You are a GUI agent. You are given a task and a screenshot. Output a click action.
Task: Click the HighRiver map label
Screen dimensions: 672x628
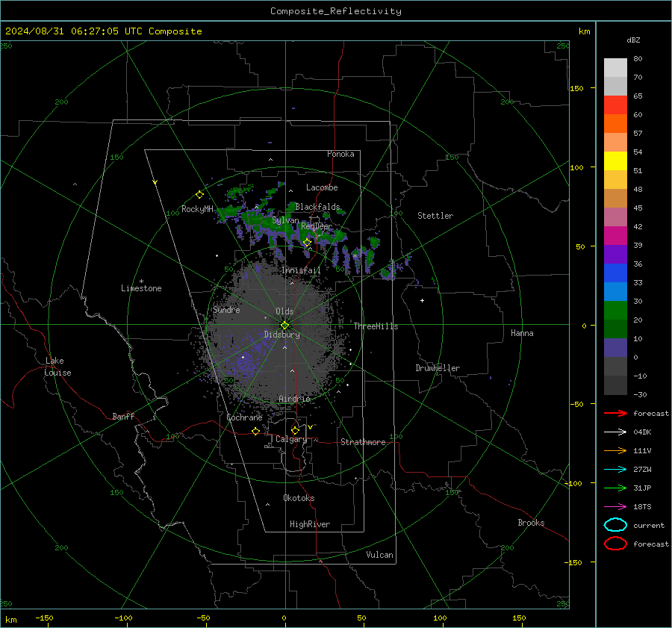pos(310,524)
